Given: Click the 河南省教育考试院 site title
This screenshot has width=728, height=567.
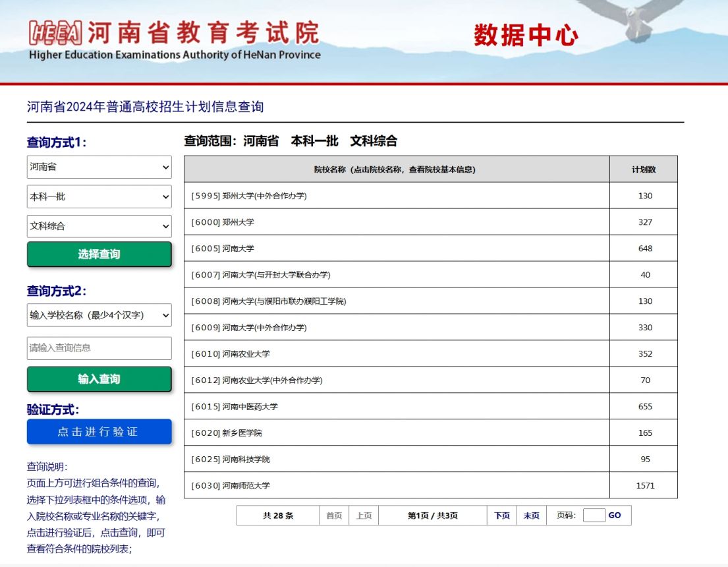Looking at the screenshot, I should click(x=204, y=32).
